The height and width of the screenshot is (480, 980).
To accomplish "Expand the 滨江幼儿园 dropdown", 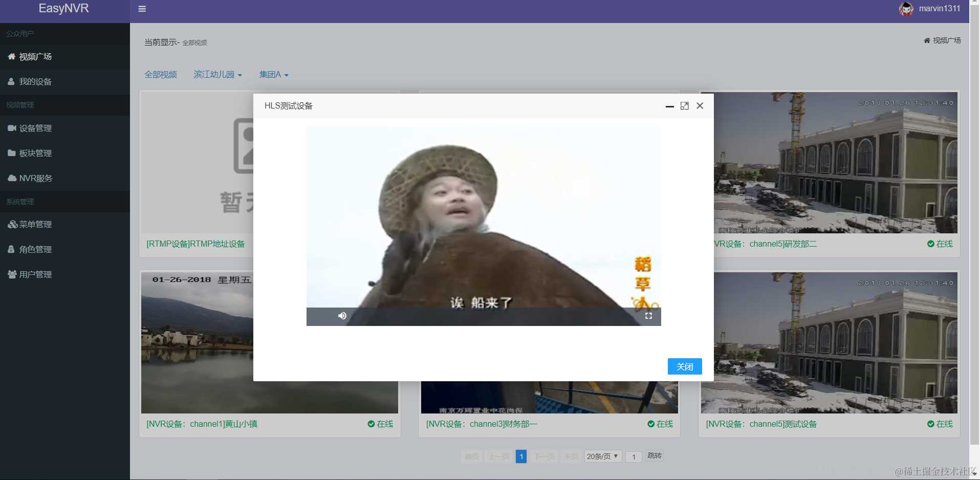I will point(218,75).
